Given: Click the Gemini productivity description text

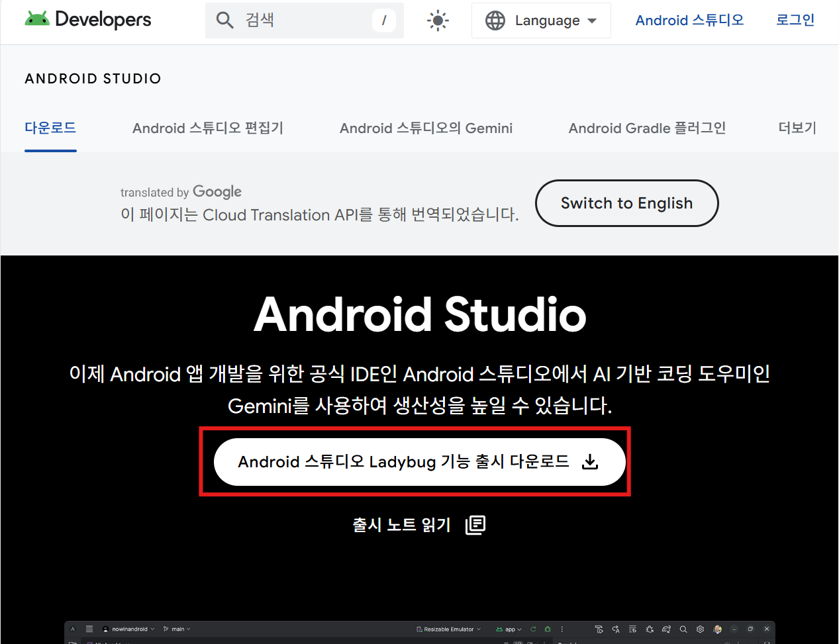Looking at the screenshot, I should pos(420,390).
